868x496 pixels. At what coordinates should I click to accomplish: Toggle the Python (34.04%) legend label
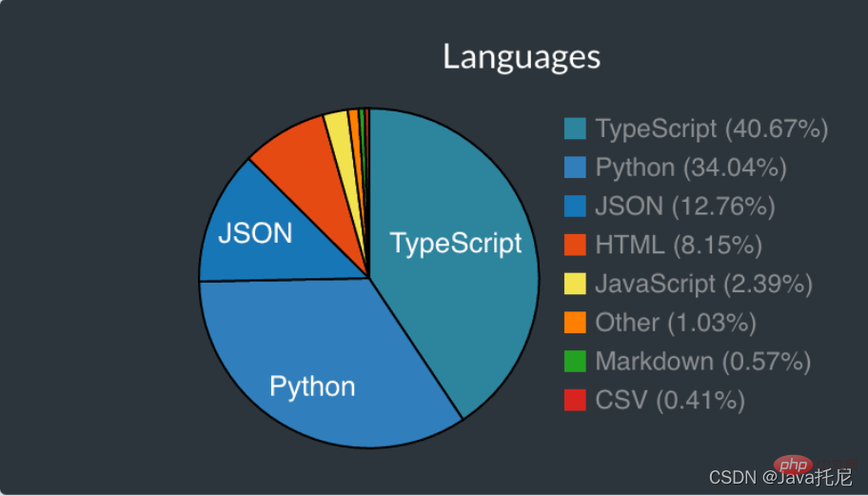pyautogui.click(x=691, y=168)
